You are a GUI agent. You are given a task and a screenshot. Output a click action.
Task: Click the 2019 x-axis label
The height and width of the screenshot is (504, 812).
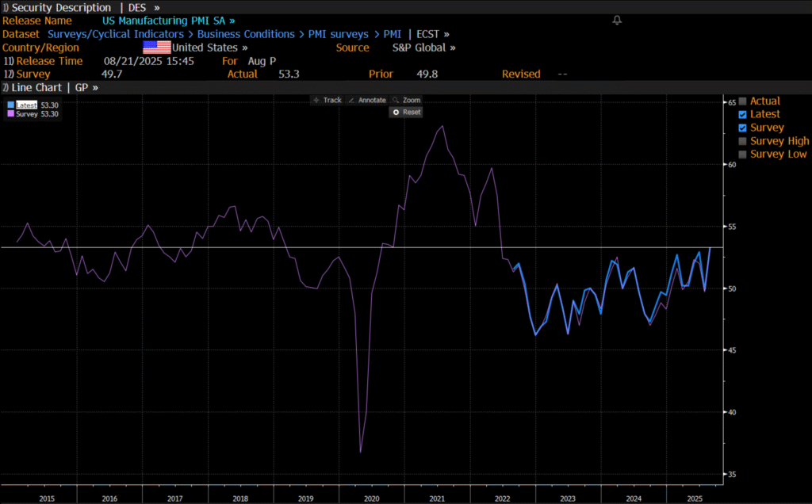(x=305, y=498)
